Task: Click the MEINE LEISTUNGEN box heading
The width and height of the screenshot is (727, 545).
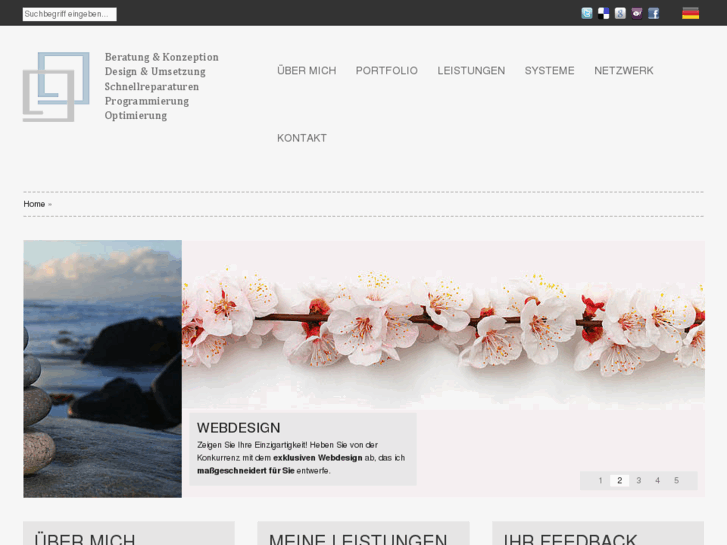Action: click(358, 539)
